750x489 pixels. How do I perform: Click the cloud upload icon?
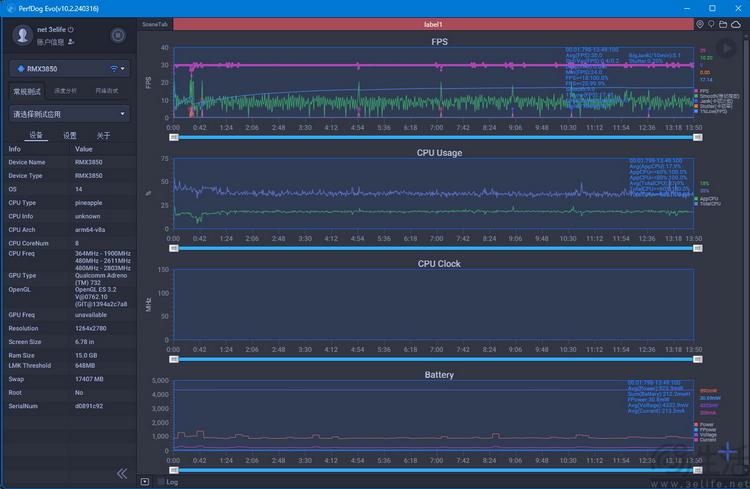(736, 24)
